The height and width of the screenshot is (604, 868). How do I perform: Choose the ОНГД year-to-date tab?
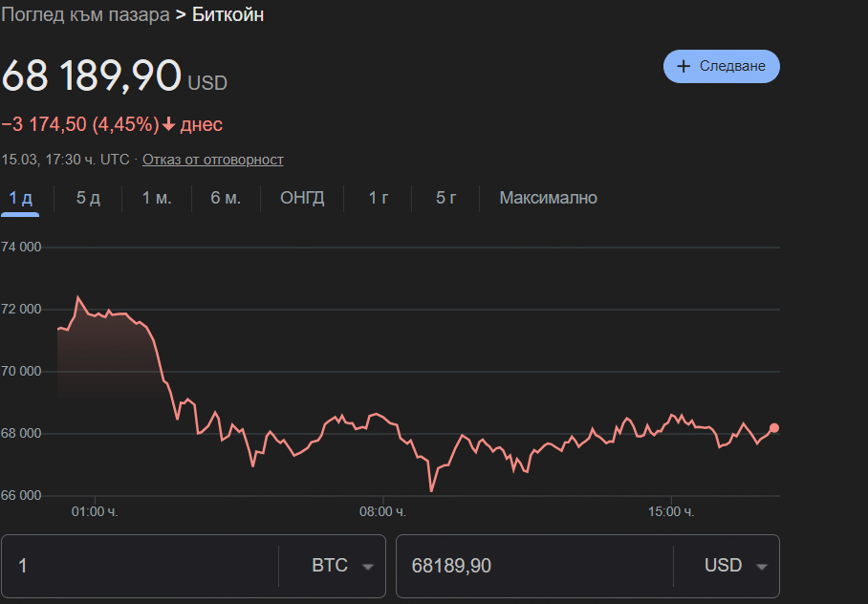tap(302, 198)
